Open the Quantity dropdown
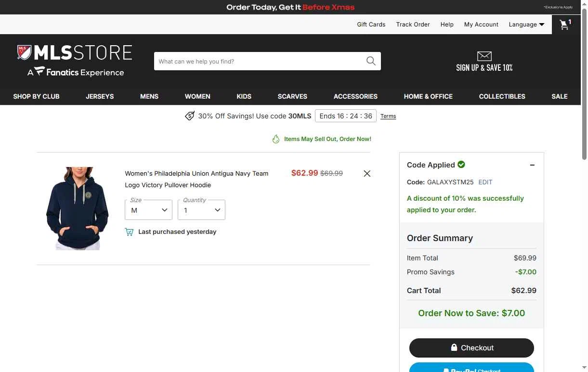 click(201, 210)
